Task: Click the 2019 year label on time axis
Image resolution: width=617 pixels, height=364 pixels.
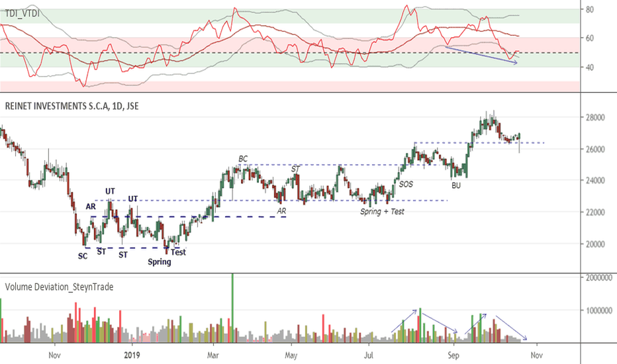Action: [x=132, y=355]
